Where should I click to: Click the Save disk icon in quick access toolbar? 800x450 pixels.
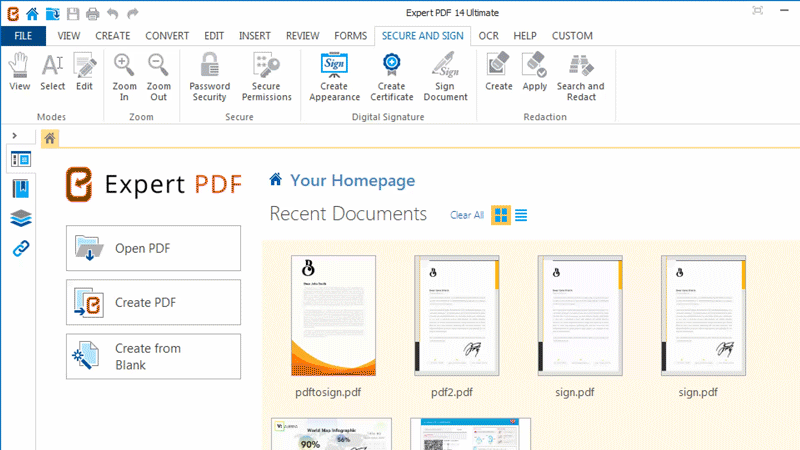73,14
